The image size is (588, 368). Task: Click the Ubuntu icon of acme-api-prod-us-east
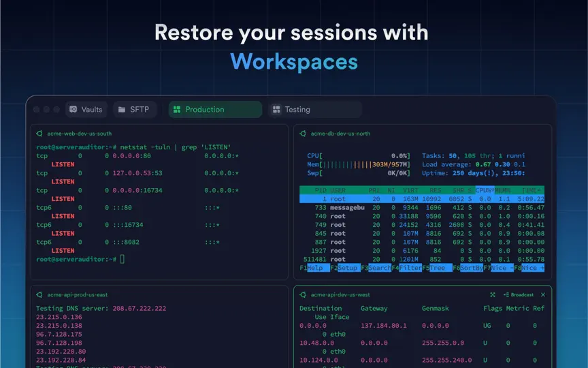[x=39, y=295]
